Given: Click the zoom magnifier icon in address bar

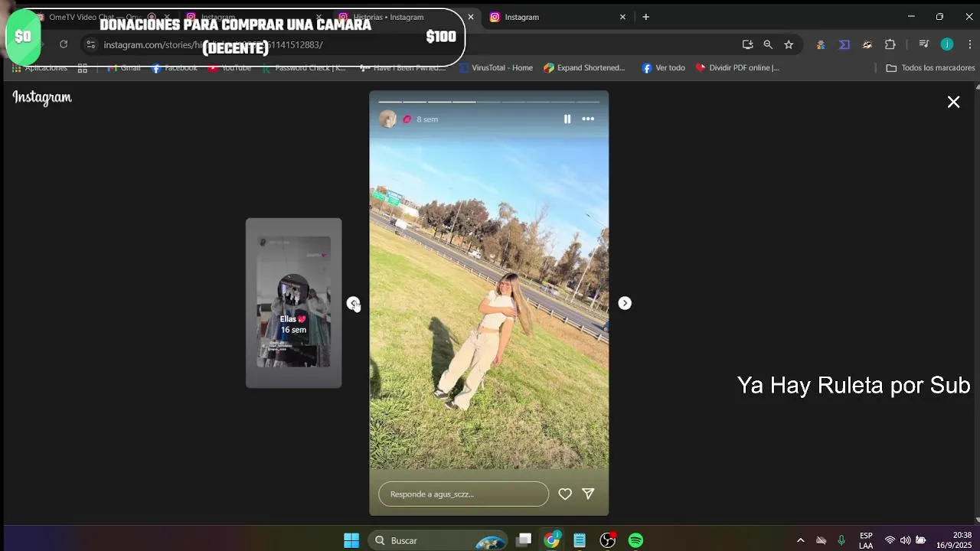Looking at the screenshot, I should (x=768, y=44).
